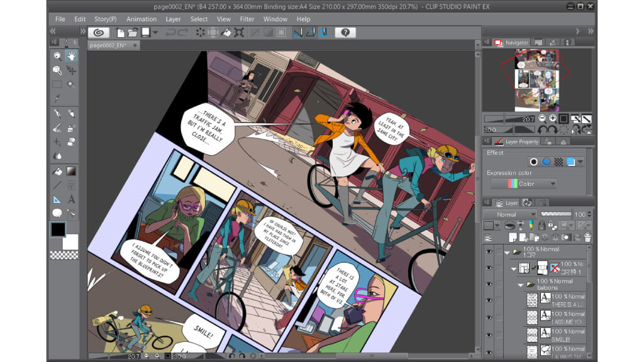
Task: Toggle visibility of the baloons folder
Action: pos(489,285)
